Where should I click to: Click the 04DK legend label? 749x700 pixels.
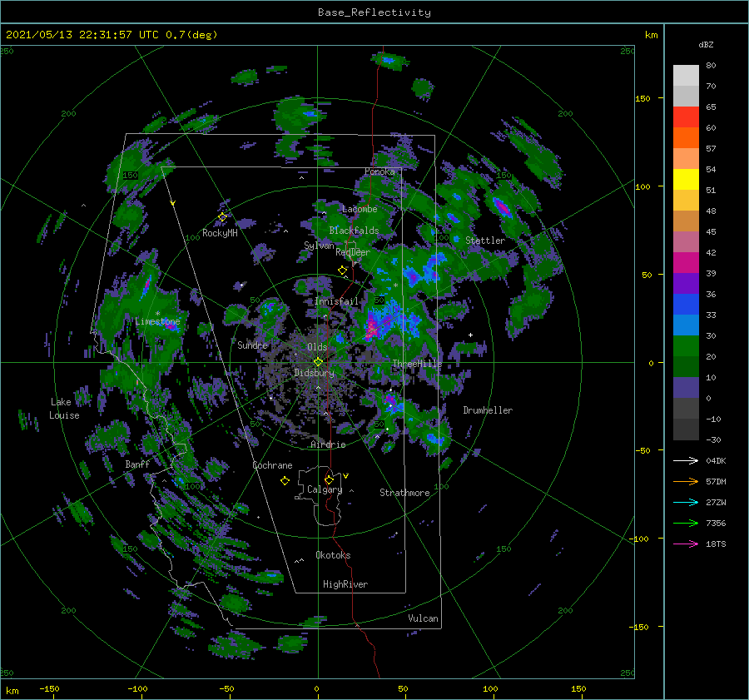[716, 460]
